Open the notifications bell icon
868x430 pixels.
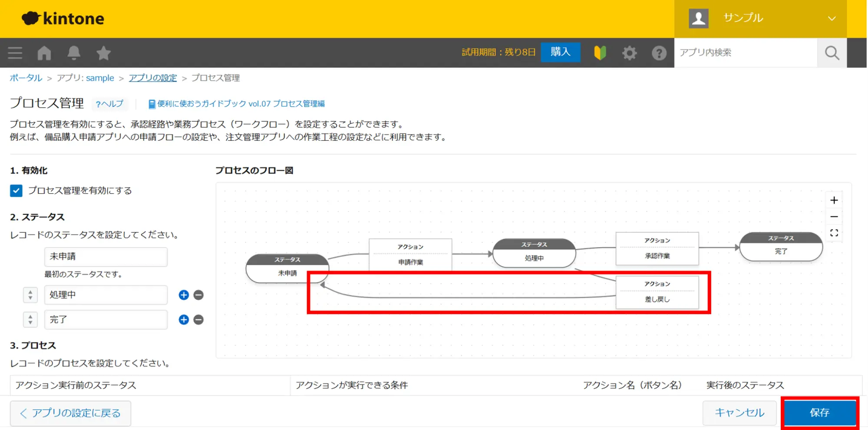tap(74, 53)
